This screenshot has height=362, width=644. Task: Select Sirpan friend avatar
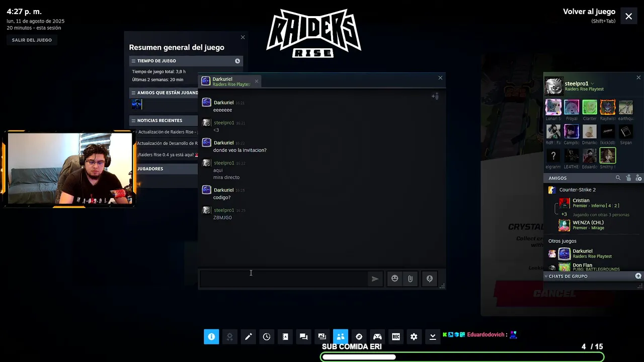tap(626, 131)
